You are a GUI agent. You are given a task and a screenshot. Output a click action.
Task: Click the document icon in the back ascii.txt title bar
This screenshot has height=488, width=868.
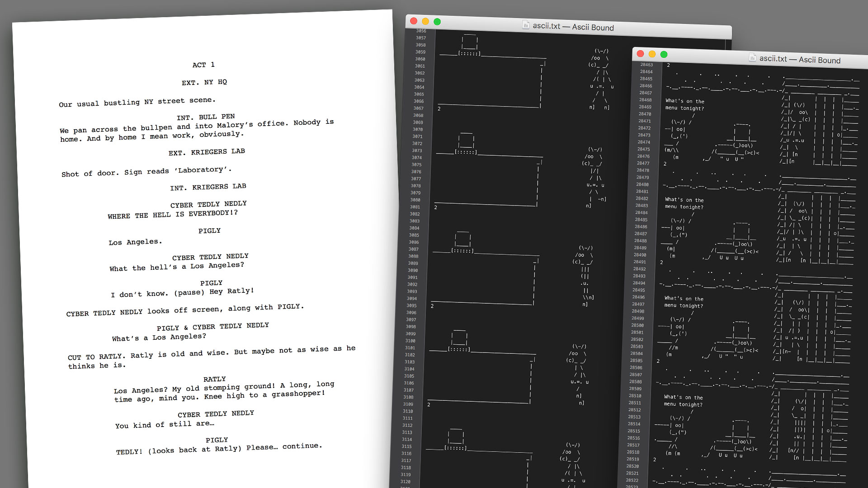pos(526,25)
